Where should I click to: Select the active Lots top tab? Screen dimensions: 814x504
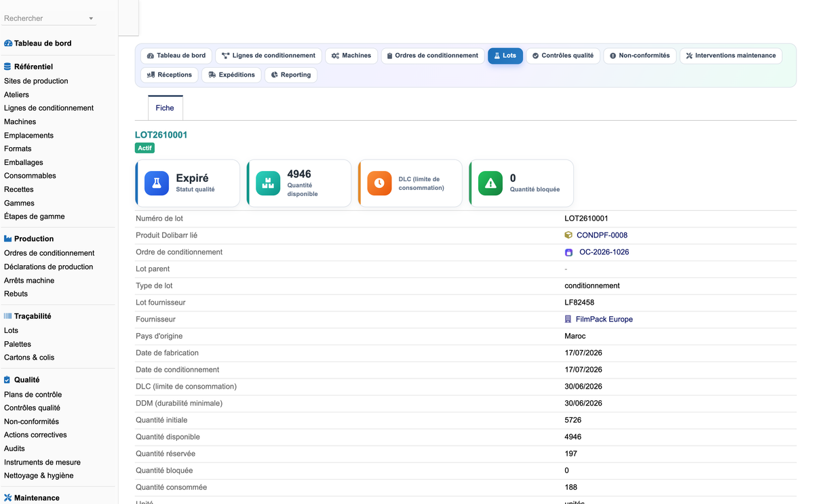pyautogui.click(x=505, y=56)
